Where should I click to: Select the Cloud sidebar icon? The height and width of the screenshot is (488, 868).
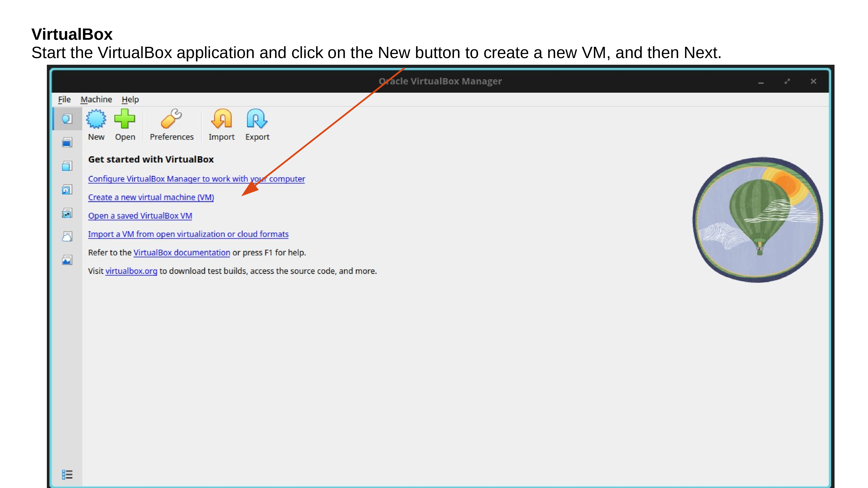point(67,237)
